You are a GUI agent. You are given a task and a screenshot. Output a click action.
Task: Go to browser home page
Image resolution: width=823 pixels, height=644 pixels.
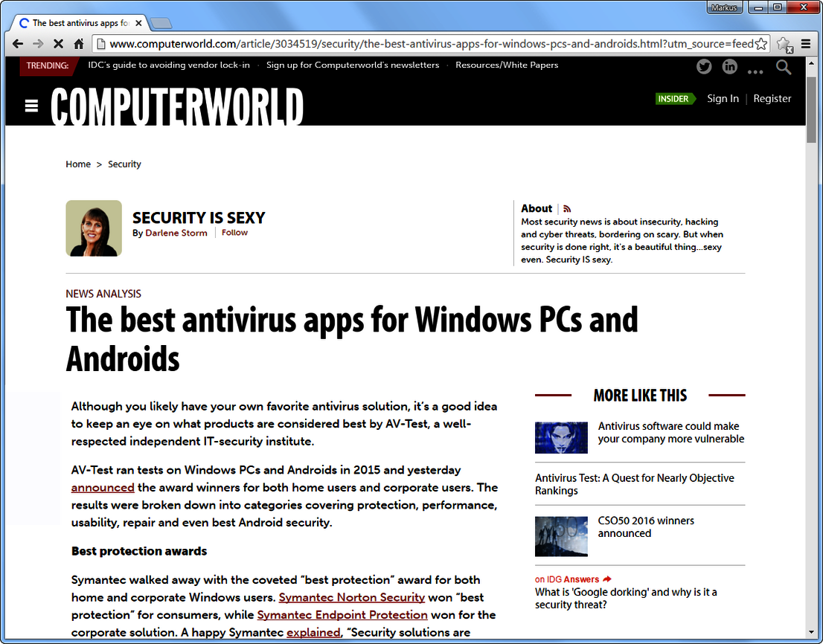[79, 44]
